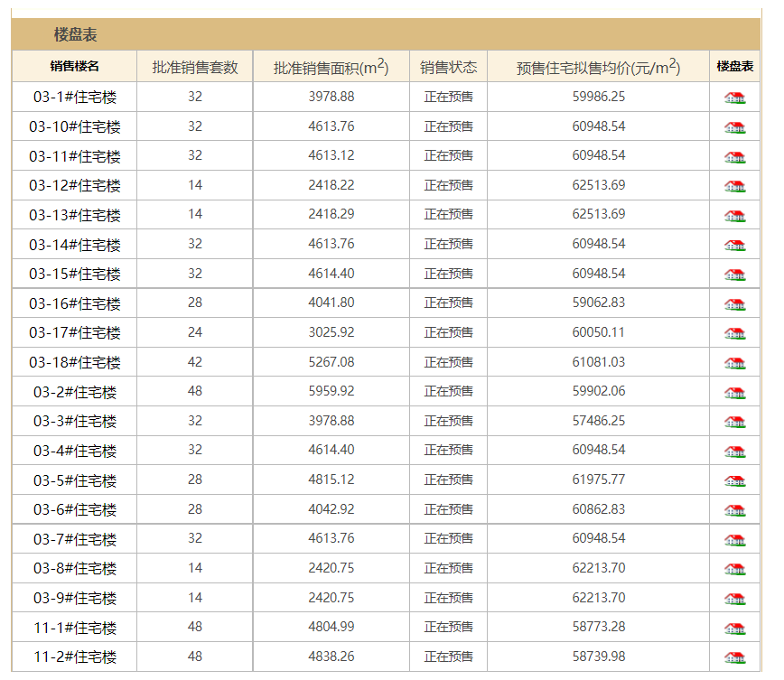Click average price 58773.28
The height and width of the screenshot is (680, 784).
pyautogui.click(x=599, y=627)
